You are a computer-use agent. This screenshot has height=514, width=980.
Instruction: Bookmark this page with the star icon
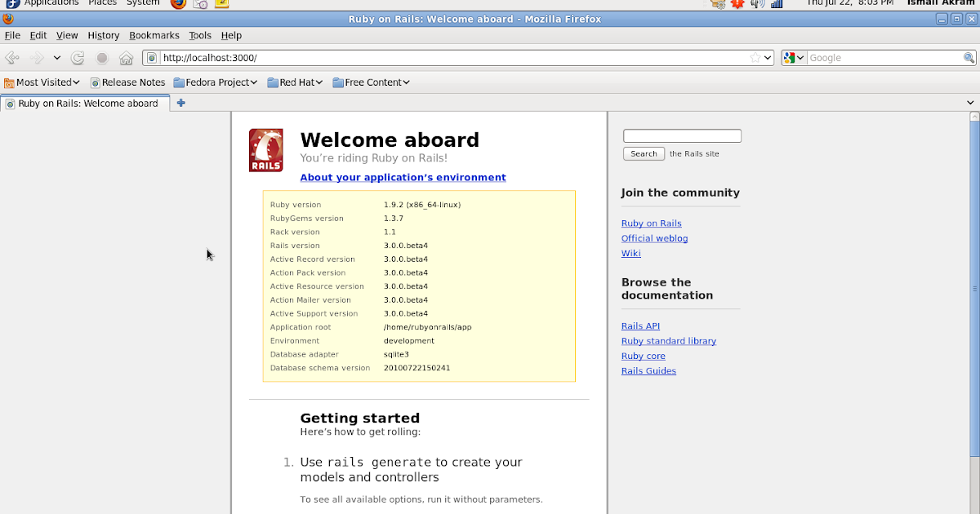point(755,58)
